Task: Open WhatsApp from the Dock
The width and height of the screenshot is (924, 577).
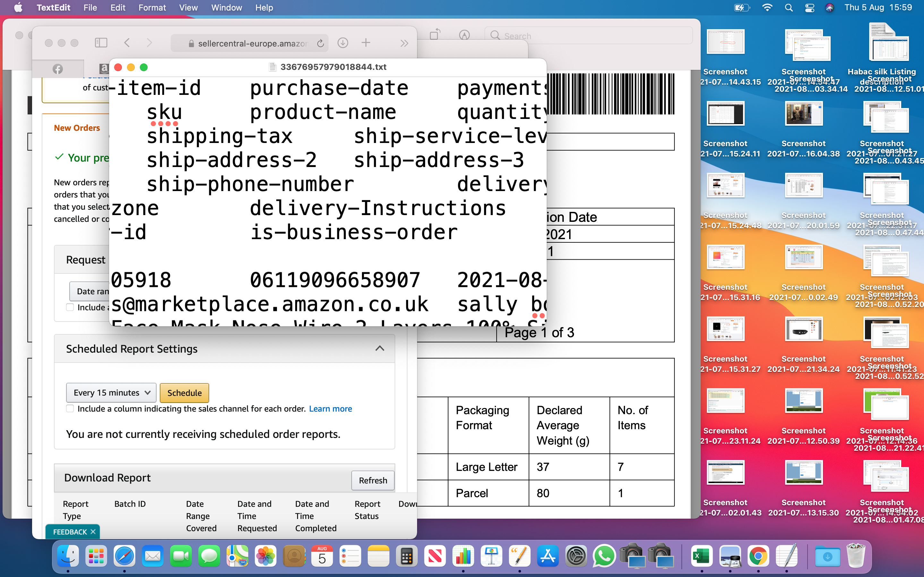Action: [x=604, y=556]
